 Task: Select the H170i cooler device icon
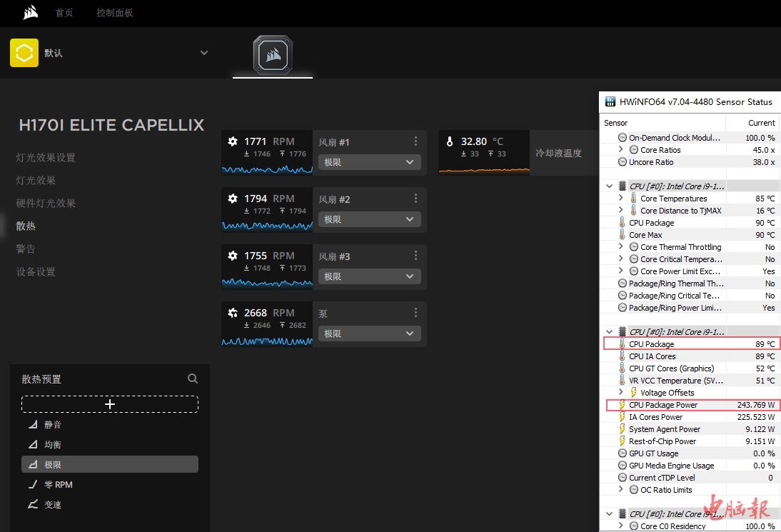(273, 55)
